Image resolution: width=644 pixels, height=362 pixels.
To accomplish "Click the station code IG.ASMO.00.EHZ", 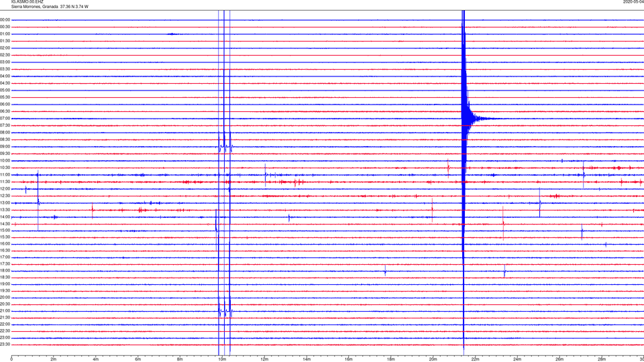I will 27,1.
